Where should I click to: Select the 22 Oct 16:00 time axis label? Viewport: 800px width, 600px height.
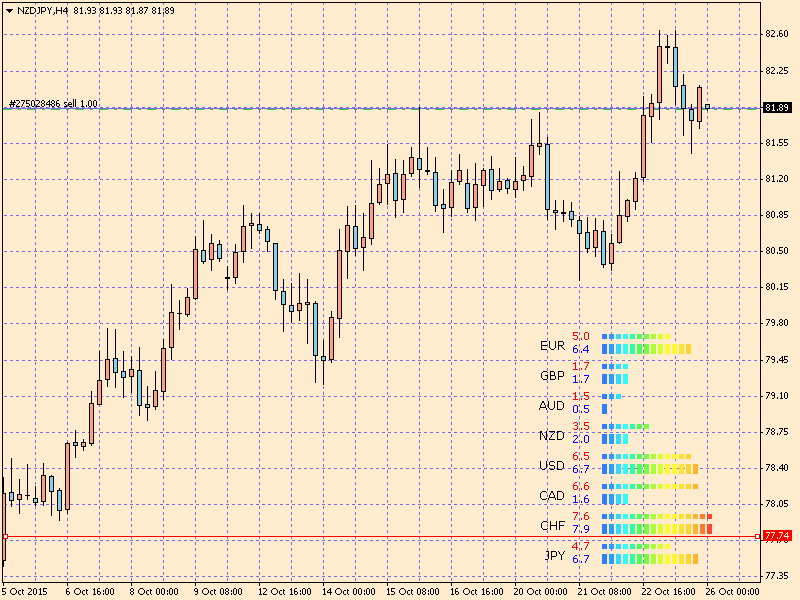coord(669,592)
